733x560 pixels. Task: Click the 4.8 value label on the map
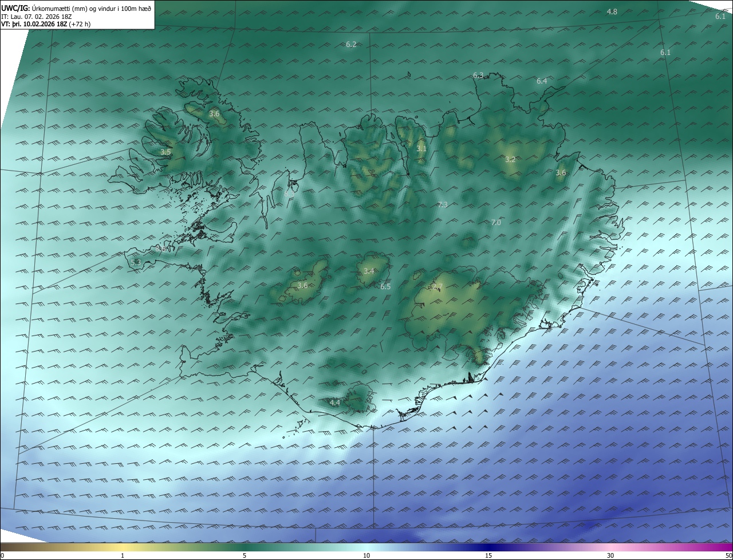point(612,12)
